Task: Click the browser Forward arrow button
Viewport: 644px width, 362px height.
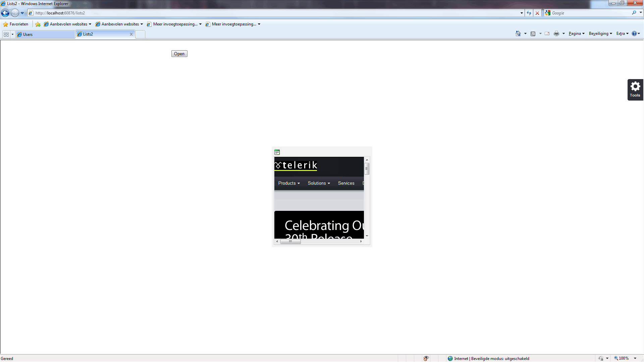Action: [15, 13]
